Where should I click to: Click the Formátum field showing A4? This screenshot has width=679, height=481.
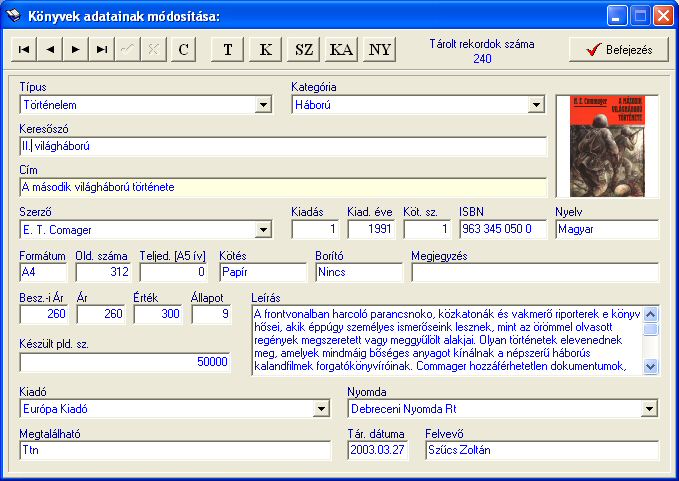tap(43, 272)
